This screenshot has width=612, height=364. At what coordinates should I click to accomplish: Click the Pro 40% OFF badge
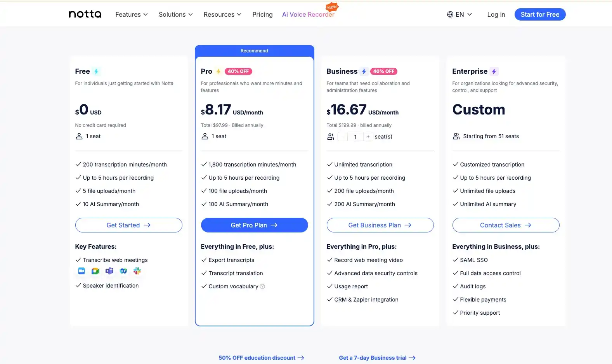(238, 71)
